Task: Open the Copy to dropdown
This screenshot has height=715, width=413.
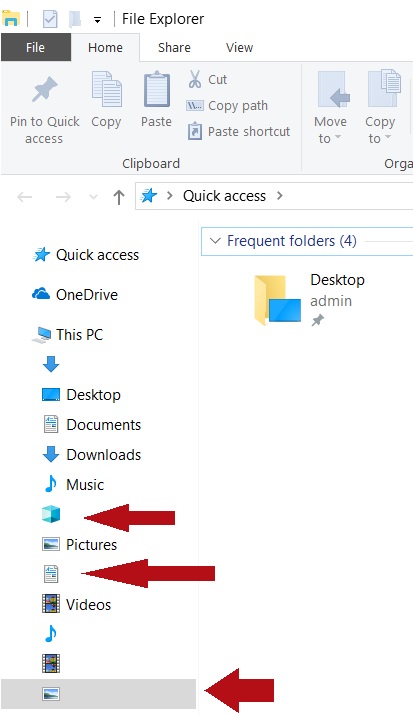Action: point(381,108)
